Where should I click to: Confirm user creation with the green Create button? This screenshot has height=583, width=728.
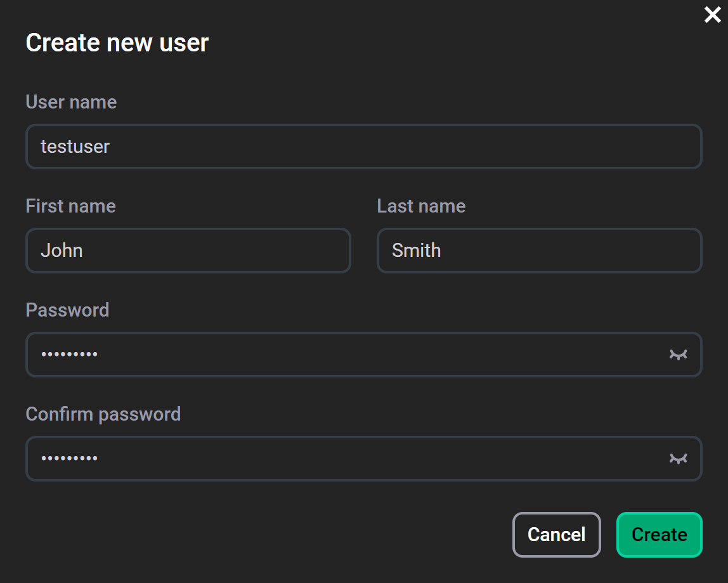click(659, 535)
